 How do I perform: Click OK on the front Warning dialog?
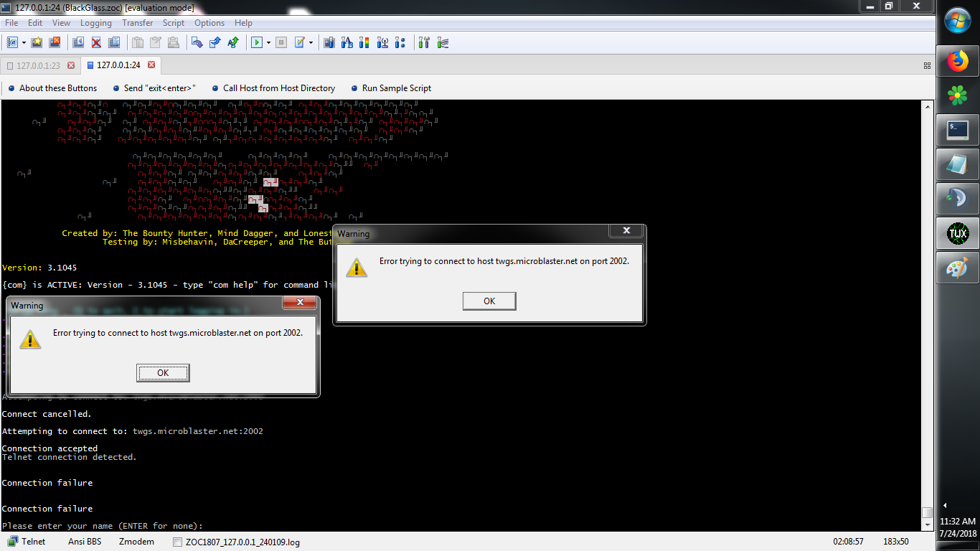(x=489, y=301)
